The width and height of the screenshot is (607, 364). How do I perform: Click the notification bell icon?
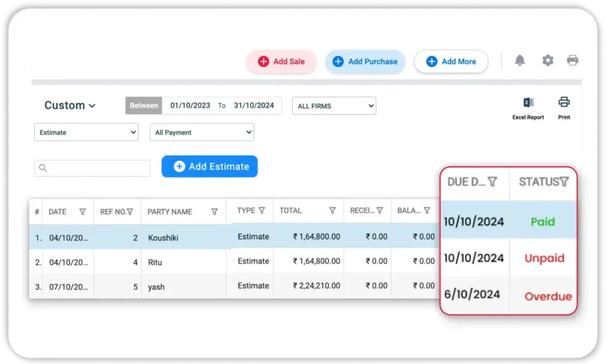520,60
